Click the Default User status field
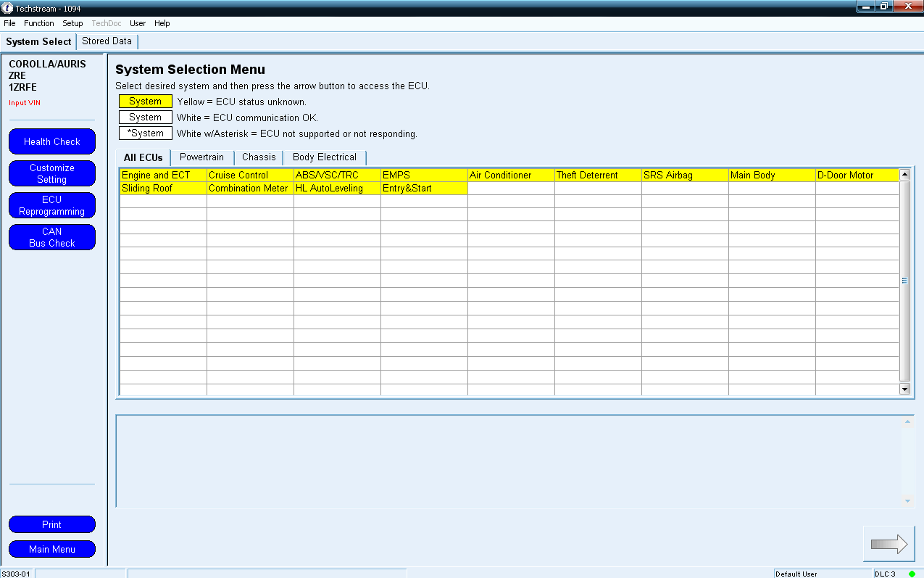Image resolution: width=924 pixels, height=578 pixels. point(822,574)
